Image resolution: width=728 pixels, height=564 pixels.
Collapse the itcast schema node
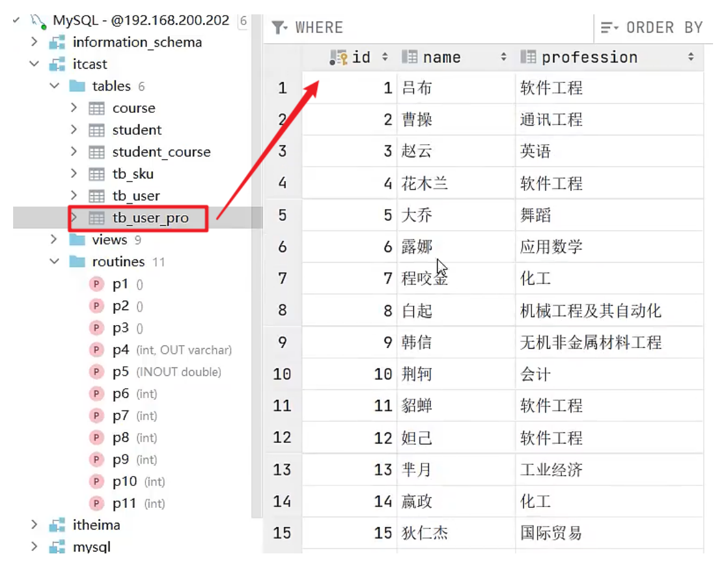(34, 64)
